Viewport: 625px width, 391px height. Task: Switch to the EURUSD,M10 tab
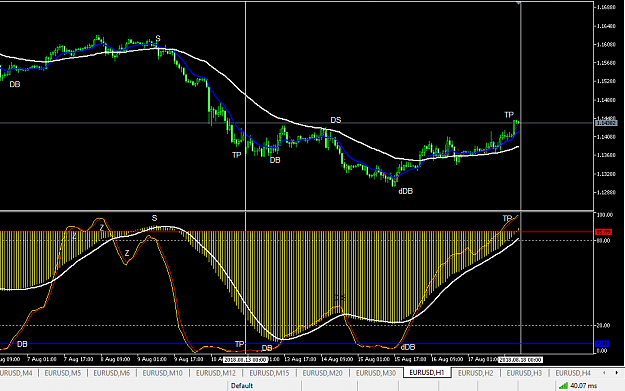pos(163,373)
